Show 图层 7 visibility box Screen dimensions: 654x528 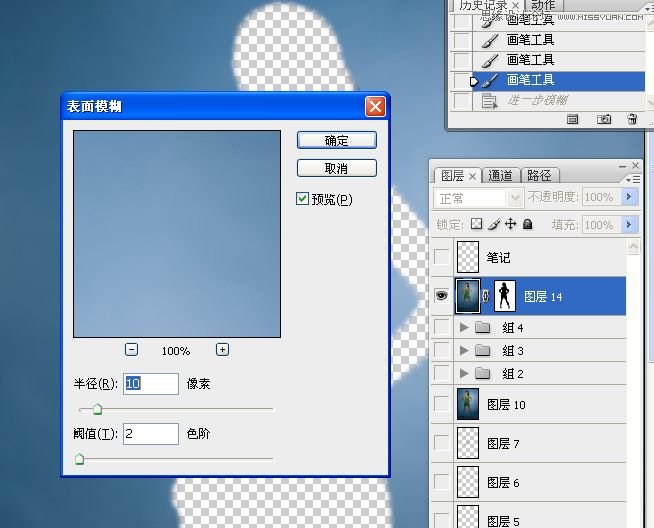(x=442, y=443)
